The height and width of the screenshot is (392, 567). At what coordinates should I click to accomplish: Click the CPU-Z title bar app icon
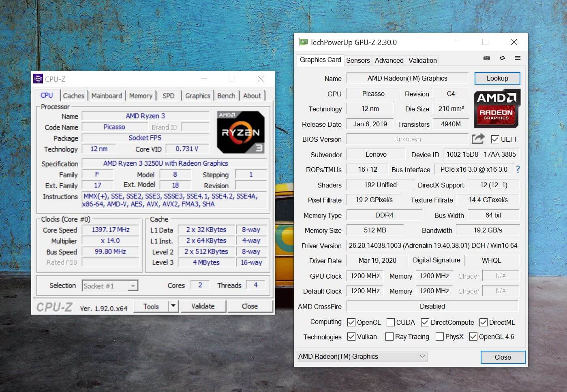tap(38, 79)
